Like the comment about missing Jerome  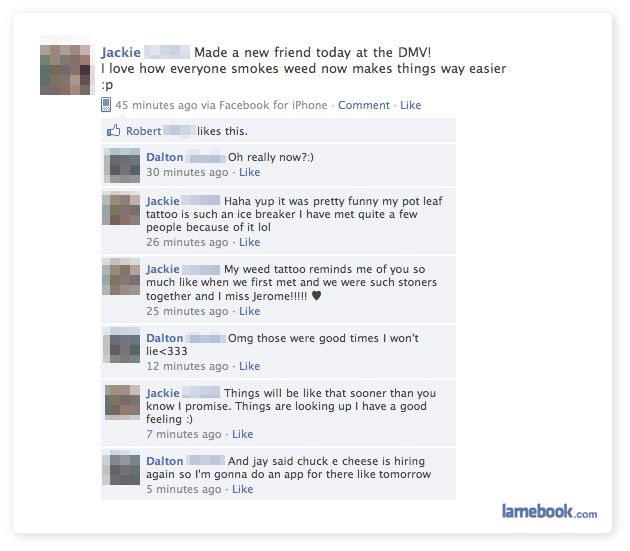tap(250, 311)
